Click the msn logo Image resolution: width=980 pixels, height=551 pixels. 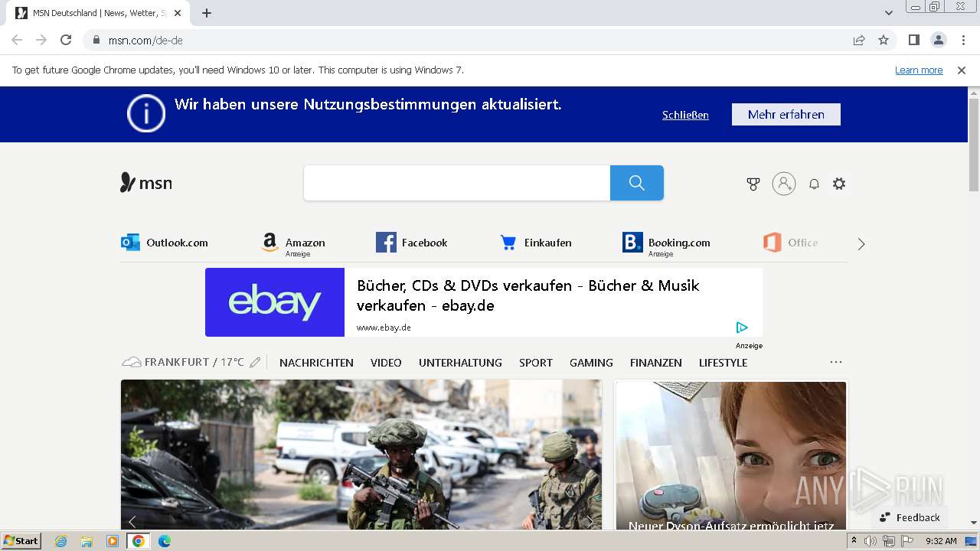(x=146, y=183)
